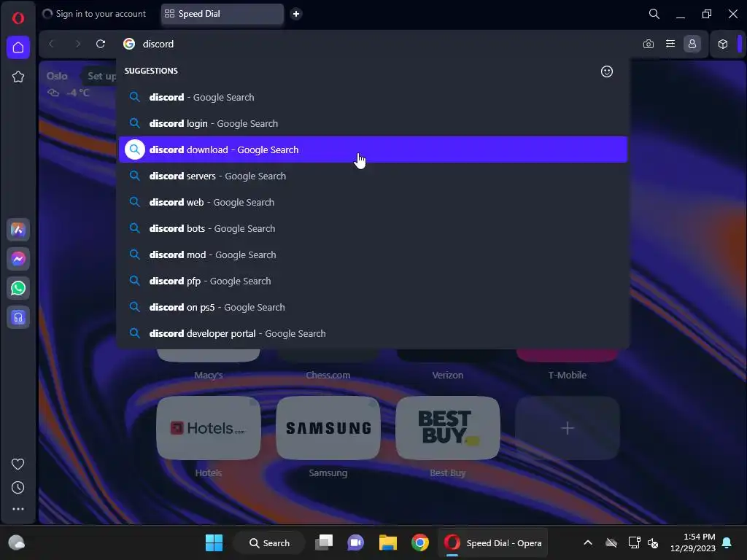Select the discord pfp suggestion
747x560 pixels.
coord(373,281)
